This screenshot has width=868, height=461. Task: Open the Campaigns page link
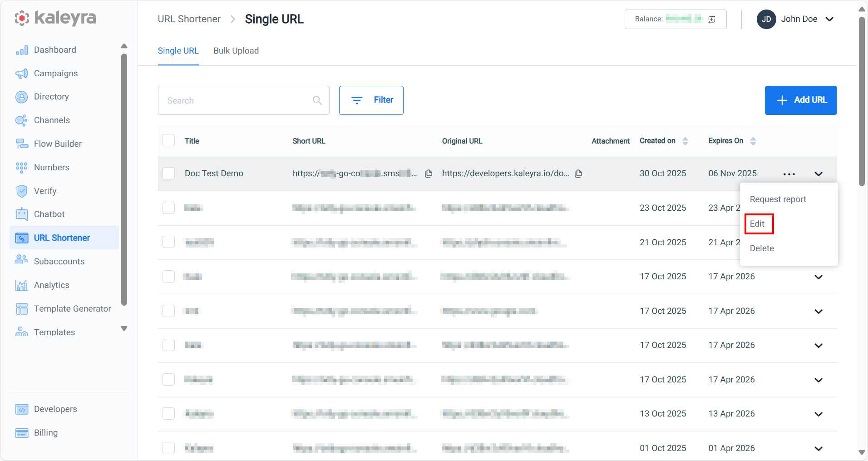click(56, 74)
